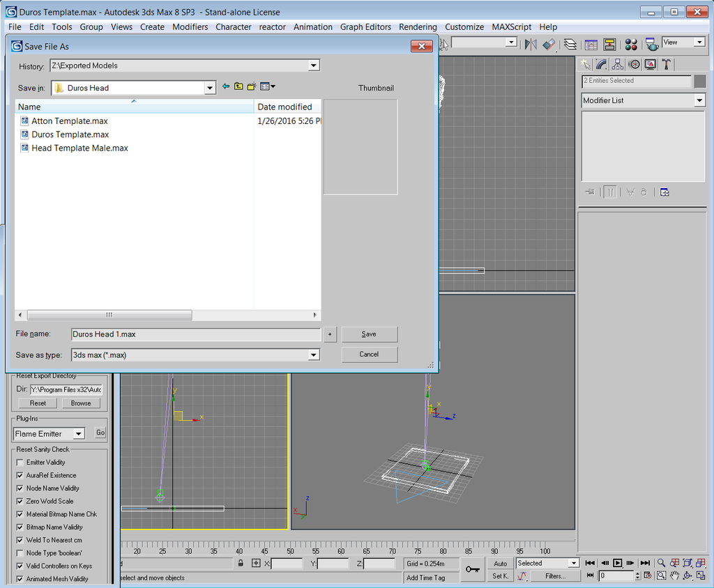Viewport: 714px width, 588px height.
Task: Open the Modifier List dropdown
Action: 699,100
